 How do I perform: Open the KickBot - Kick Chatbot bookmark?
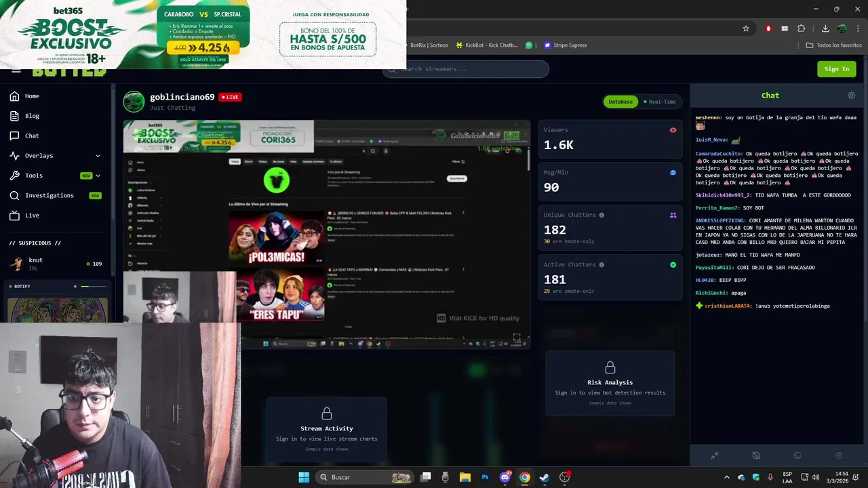486,45
